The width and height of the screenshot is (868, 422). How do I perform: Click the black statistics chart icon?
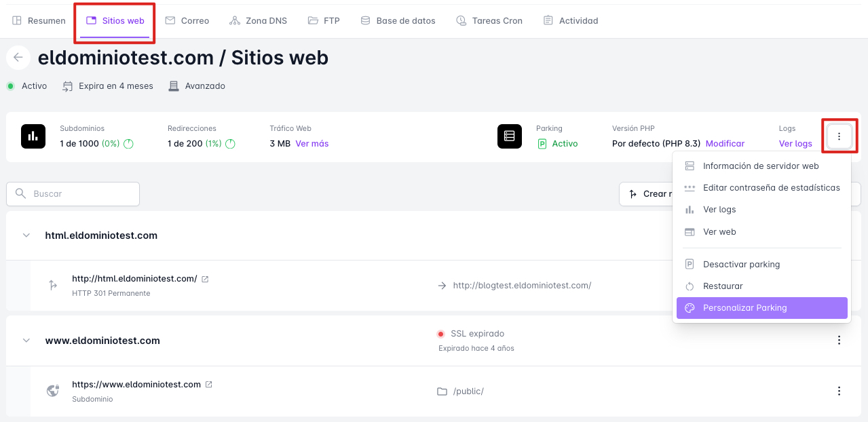coord(33,136)
